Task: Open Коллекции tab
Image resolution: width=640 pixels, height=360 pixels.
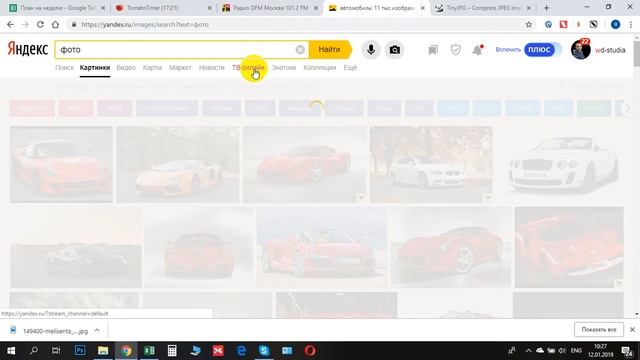Action: click(320, 68)
